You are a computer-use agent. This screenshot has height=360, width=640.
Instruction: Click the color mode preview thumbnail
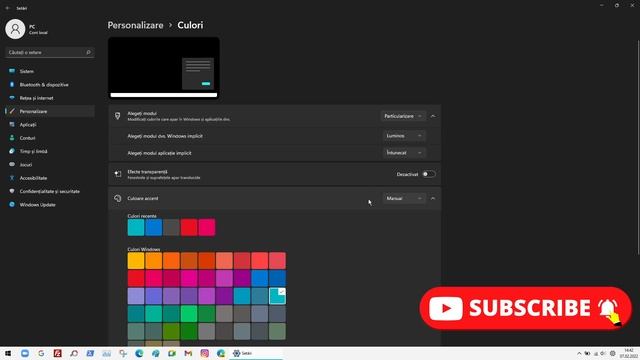click(164, 68)
